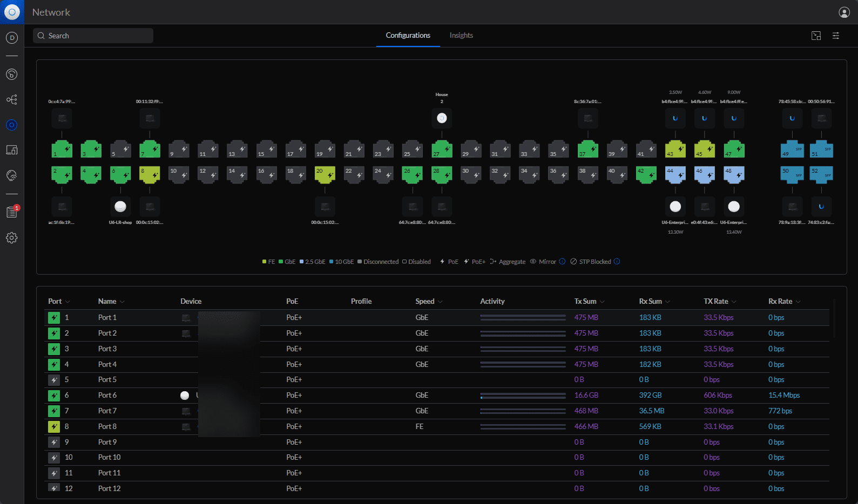Open the Settings gear in sidebar
This screenshot has width=858, height=504.
pyautogui.click(x=12, y=238)
